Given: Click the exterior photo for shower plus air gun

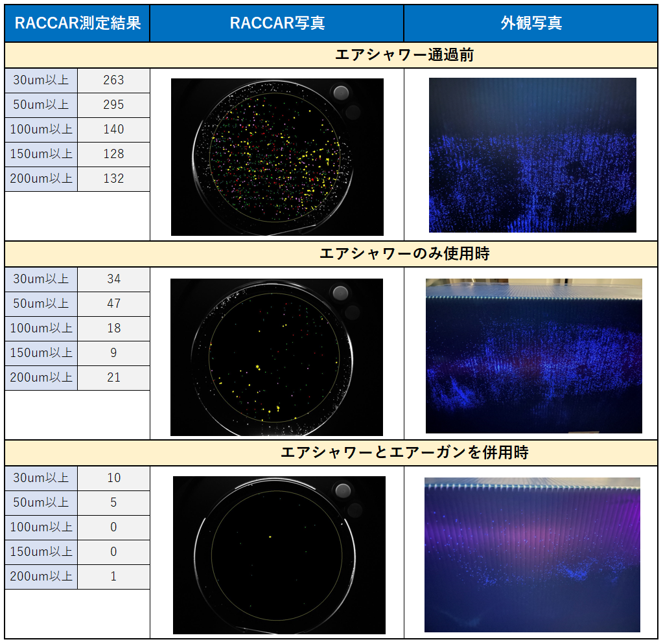Looking at the screenshot, I should click(x=532, y=555).
